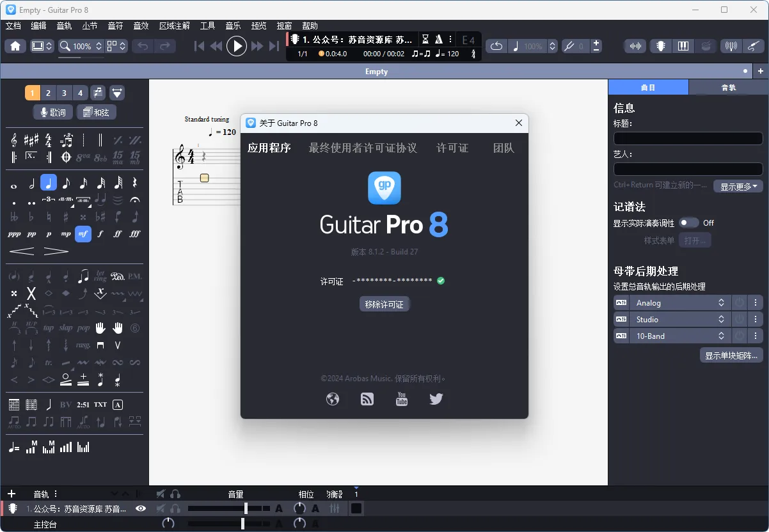
Task: Mute the 公众号 track in the mixer
Action: (159, 508)
